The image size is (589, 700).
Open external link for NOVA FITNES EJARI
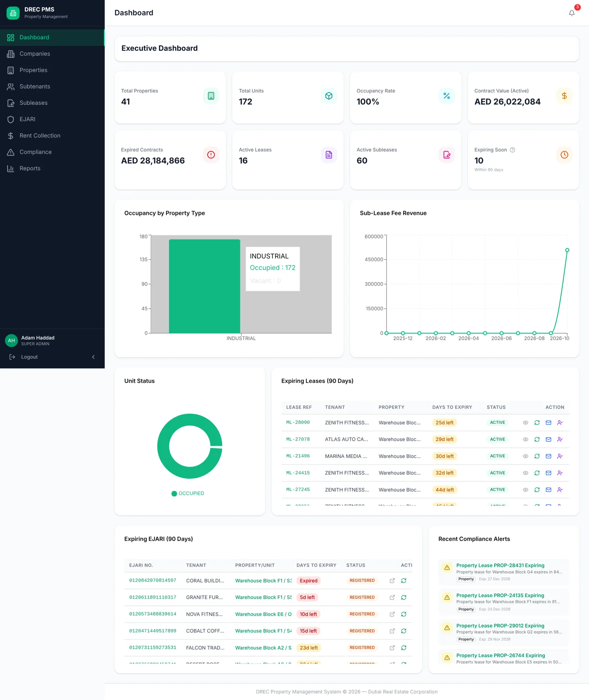[392, 614]
